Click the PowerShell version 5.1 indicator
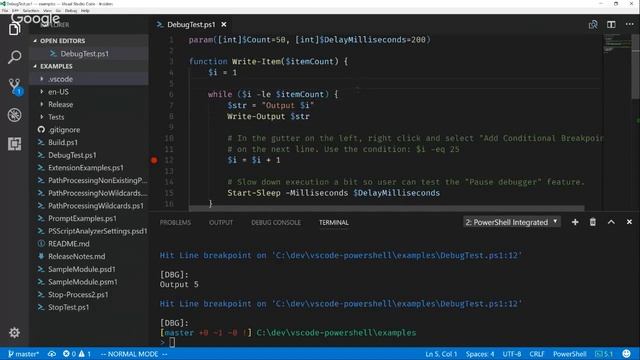This screenshot has width=640, height=360. coord(604,354)
